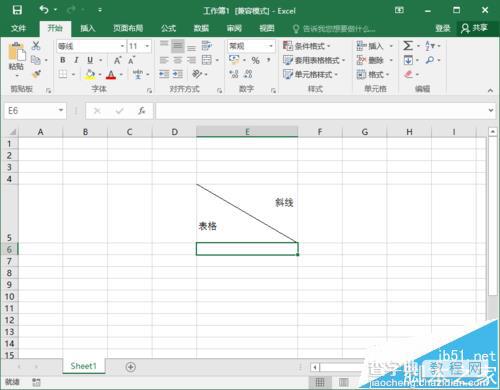Screen dimensions: 500x390
Task: Click the Insert Function fx icon
Action: pyautogui.click(x=142, y=111)
